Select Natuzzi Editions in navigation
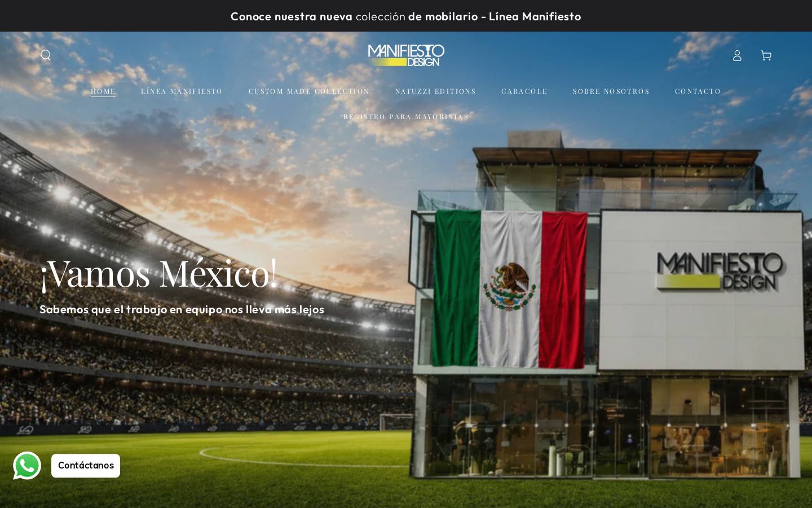This screenshot has height=508, width=812. coord(435,91)
